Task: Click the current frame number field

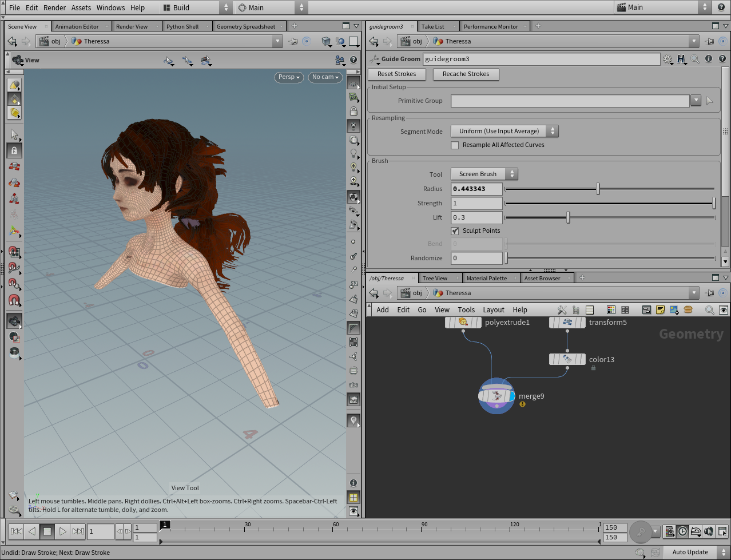Action: click(101, 531)
